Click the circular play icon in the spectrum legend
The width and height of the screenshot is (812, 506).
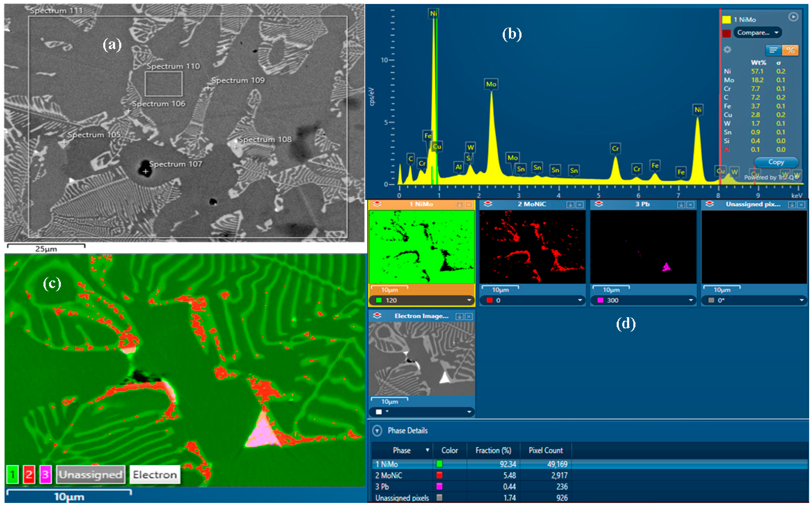(793, 17)
